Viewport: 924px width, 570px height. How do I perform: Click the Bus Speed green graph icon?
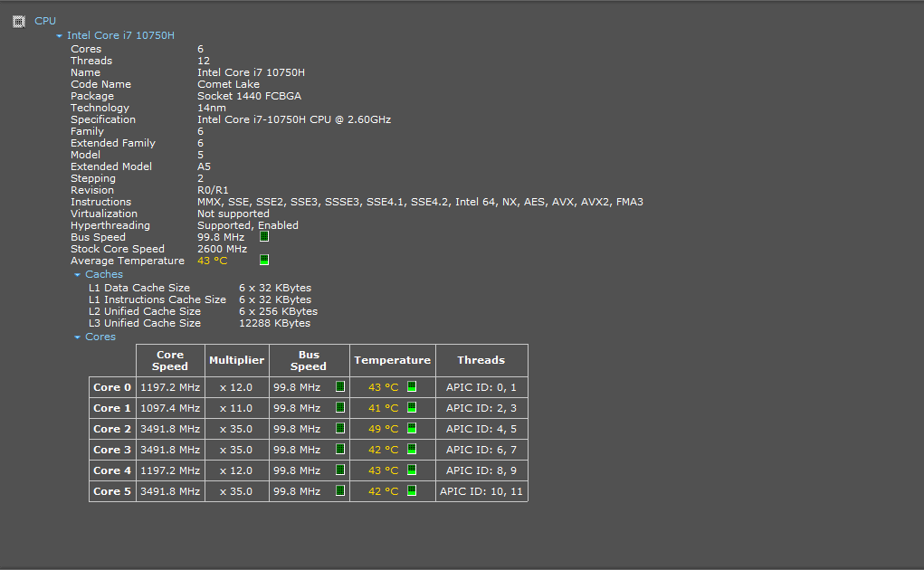(264, 237)
